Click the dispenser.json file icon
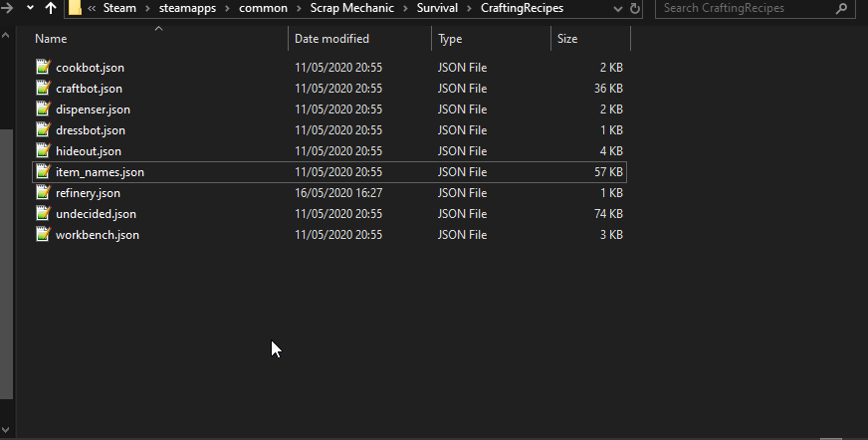This screenshot has height=440, width=868. point(43,110)
